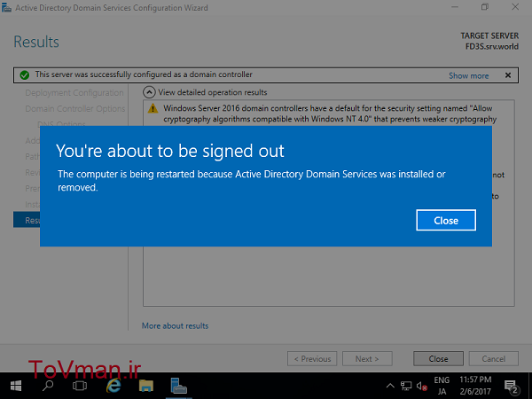
Task: Close the sign-out notification dialog
Action: (446, 220)
